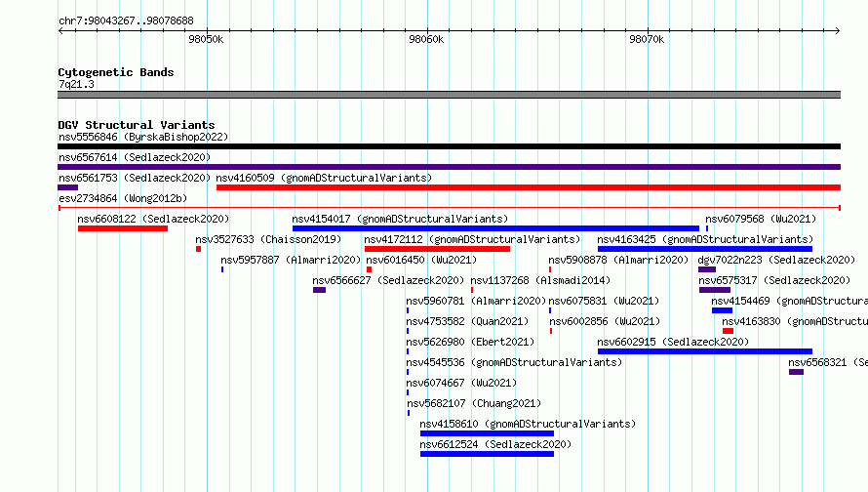Open variant nsv4545536 (gnomADStructuralVariants) label
The image size is (868, 492).
click(514, 362)
